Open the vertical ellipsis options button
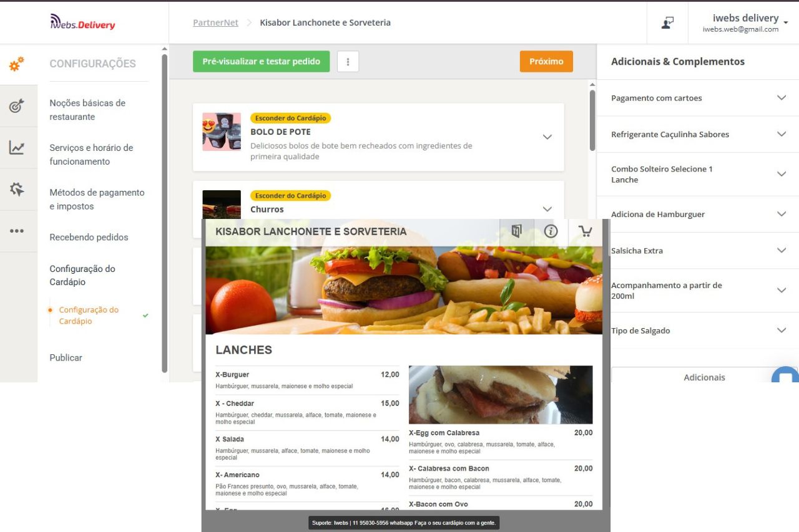Viewport: 799px width, 532px height. click(x=348, y=62)
